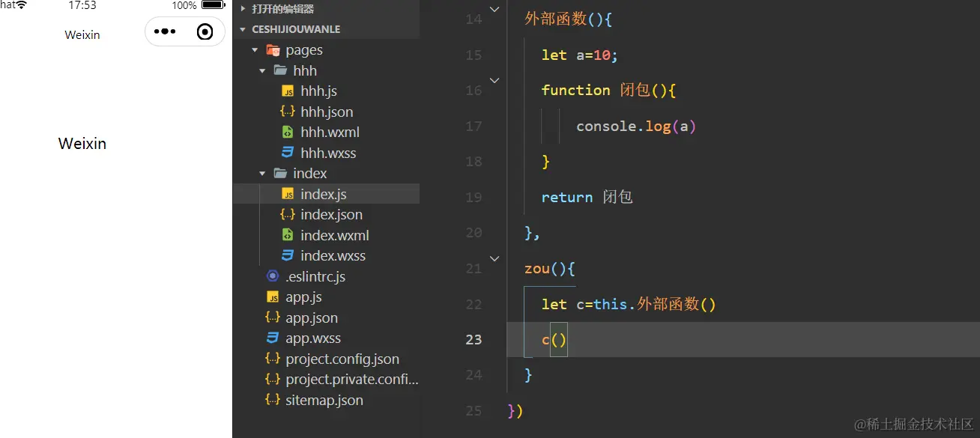Fold code block at line 14
The image size is (980, 438).
click(494, 9)
